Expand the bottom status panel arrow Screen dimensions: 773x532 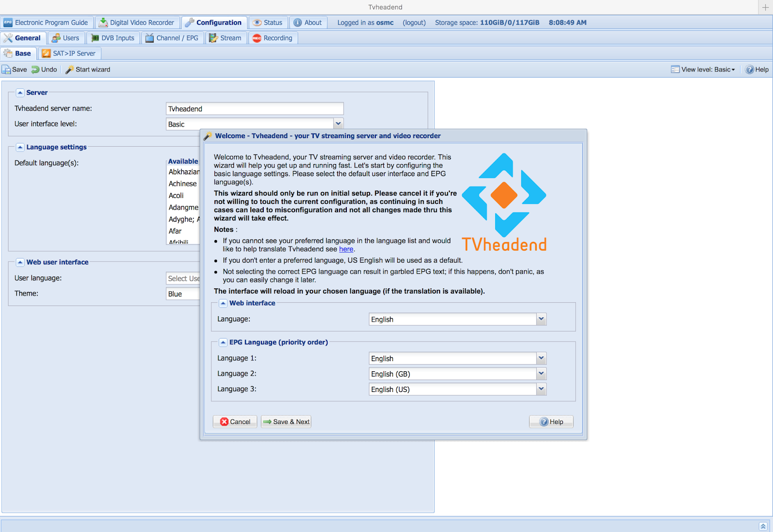click(x=763, y=526)
